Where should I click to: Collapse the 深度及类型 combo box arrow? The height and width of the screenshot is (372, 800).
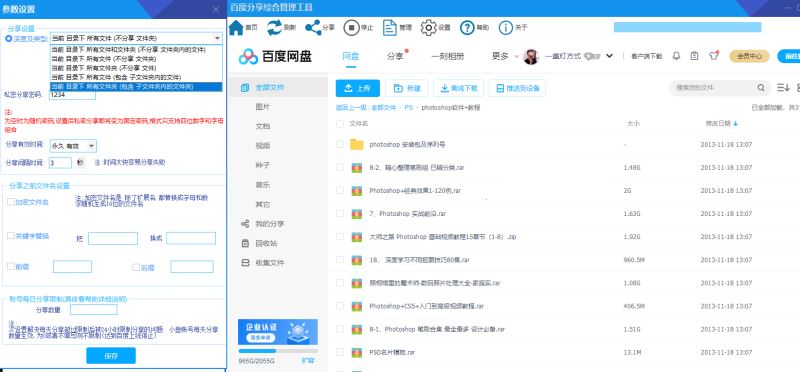pyautogui.click(x=217, y=39)
